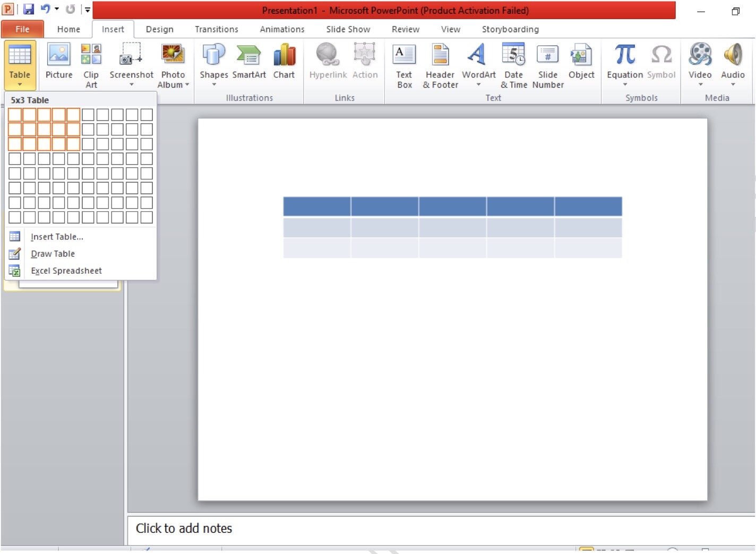This screenshot has width=756, height=554.
Task: Expand the Equation dropdown arrow
Action: (625, 84)
